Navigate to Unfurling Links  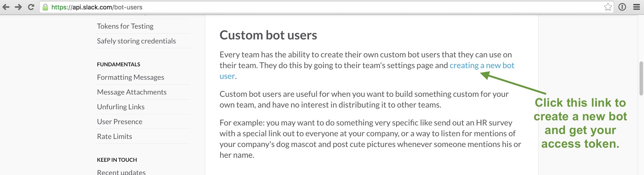tap(121, 107)
